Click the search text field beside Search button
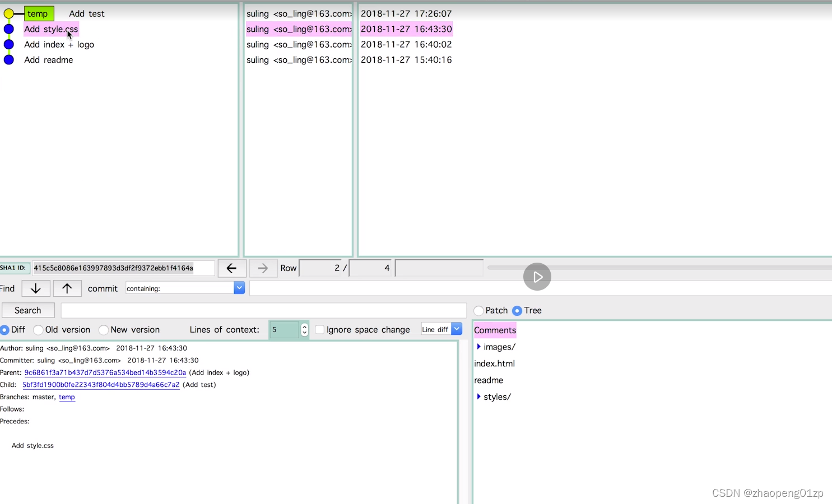Image resolution: width=832 pixels, height=504 pixels. (263, 310)
